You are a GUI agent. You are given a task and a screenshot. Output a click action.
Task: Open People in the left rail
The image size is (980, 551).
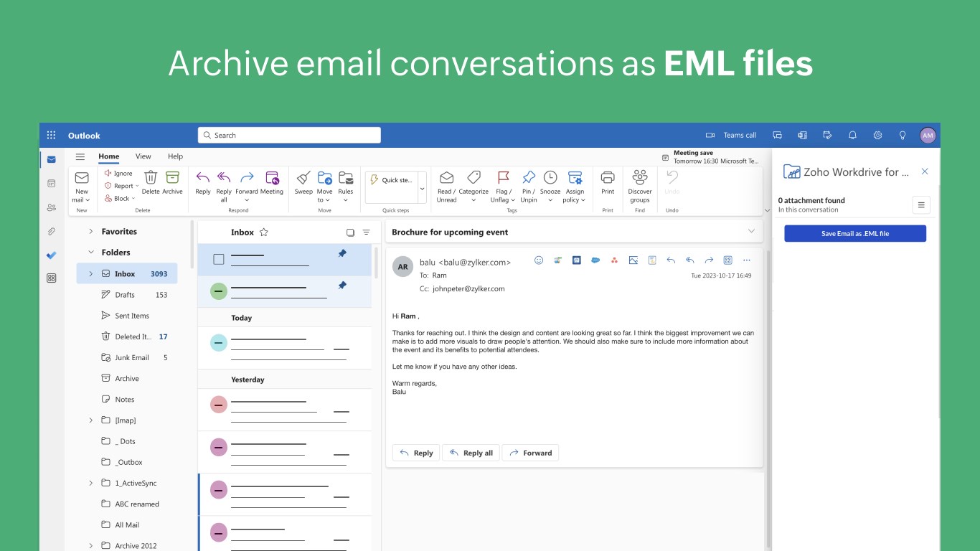[52, 207]
